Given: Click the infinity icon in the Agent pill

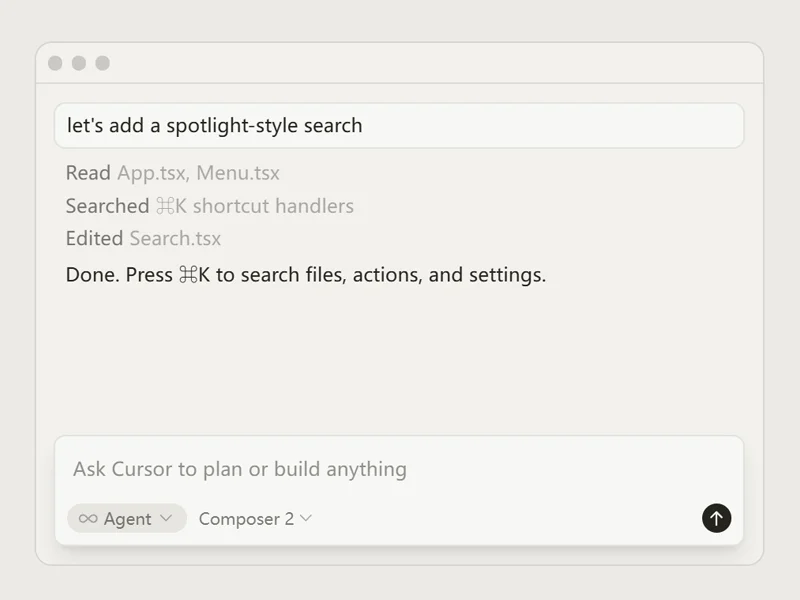Looking at the screenshot, I should (88, 519).
